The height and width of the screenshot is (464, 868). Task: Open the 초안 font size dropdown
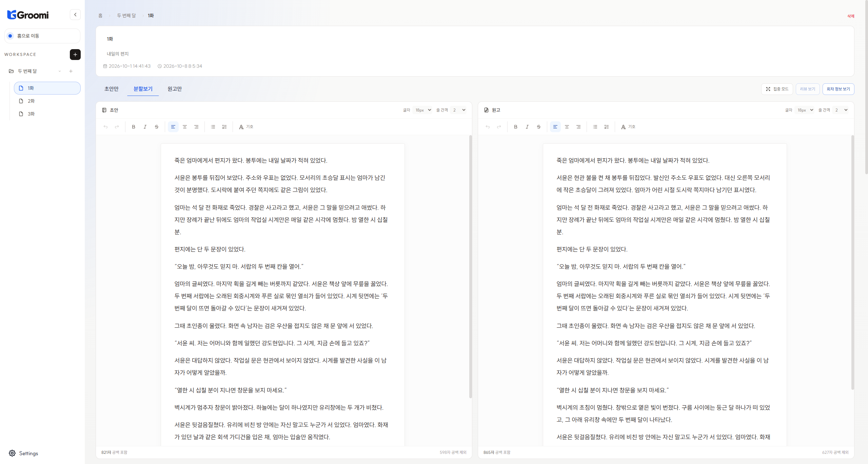(423, 110)
